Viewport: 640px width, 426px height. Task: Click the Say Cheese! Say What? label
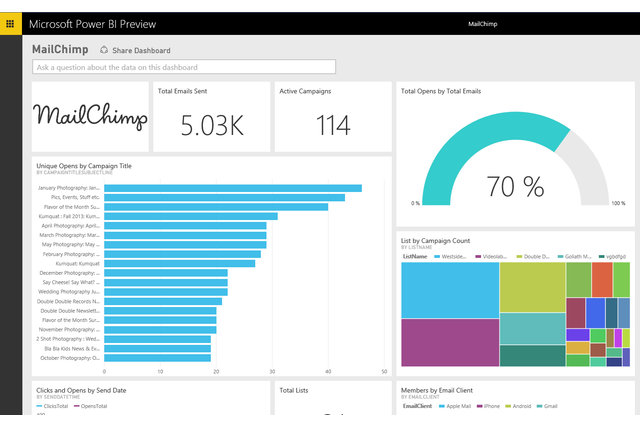pyautogui.click(x=71, y=282)
